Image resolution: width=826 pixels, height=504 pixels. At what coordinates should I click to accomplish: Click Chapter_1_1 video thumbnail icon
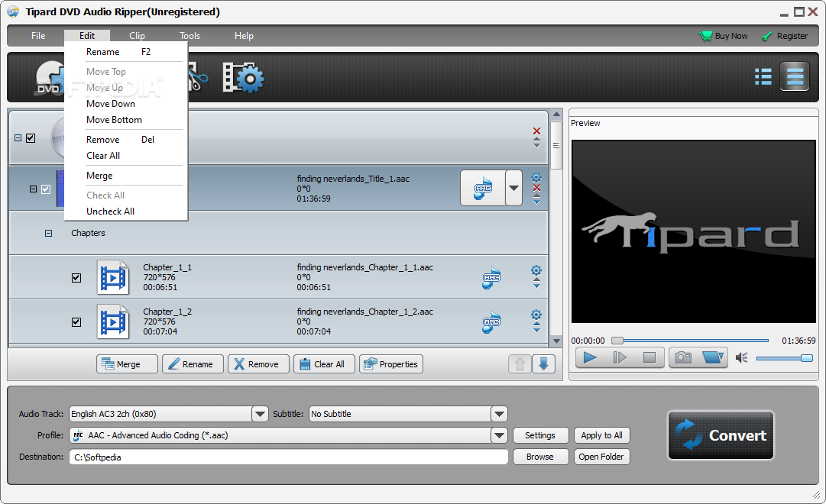113,277
